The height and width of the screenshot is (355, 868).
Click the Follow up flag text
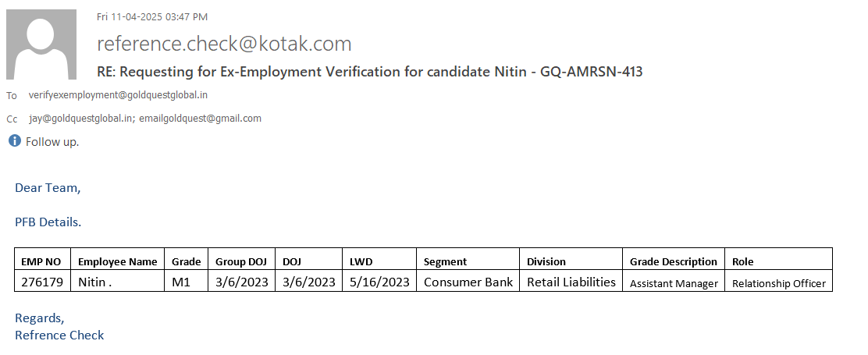coord(52,142)
